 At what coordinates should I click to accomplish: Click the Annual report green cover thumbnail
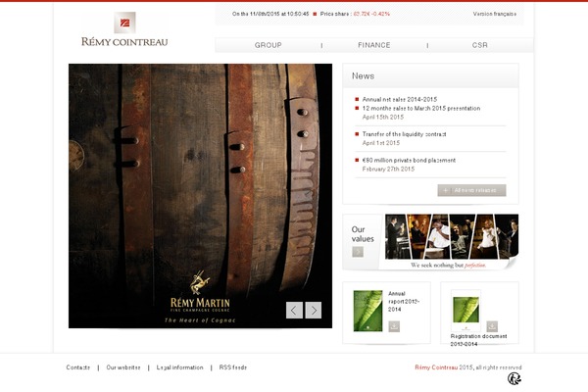(367, 311)
